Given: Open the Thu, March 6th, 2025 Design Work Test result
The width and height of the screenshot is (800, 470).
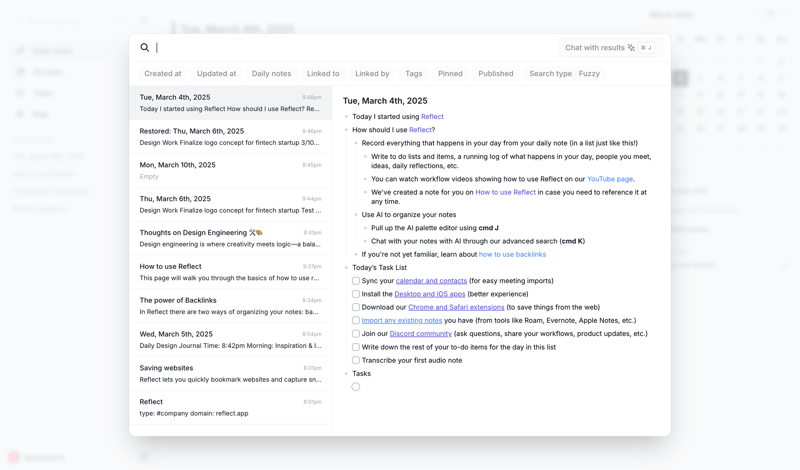Looking at the screenshot, I should [231, 204].
